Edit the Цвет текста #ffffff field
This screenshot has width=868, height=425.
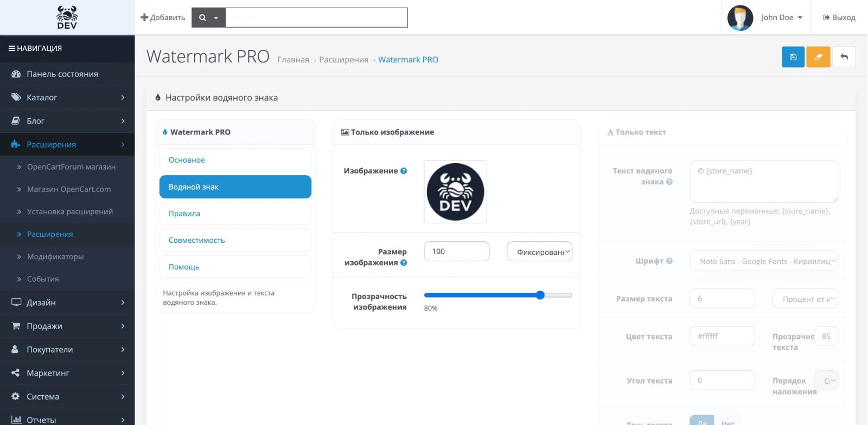click(722, 336)
